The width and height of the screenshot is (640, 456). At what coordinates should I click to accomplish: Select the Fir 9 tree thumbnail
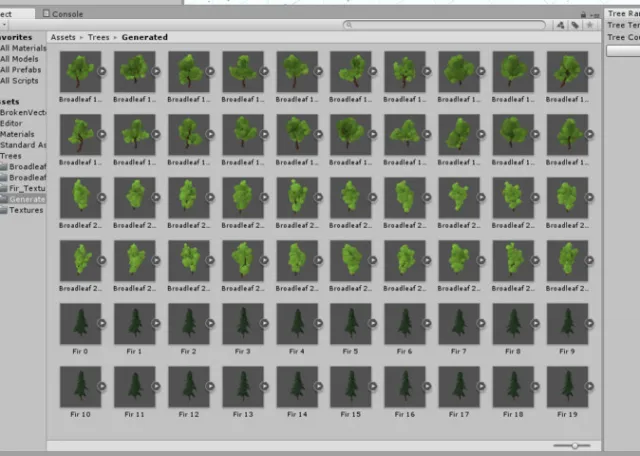point(567,324)
